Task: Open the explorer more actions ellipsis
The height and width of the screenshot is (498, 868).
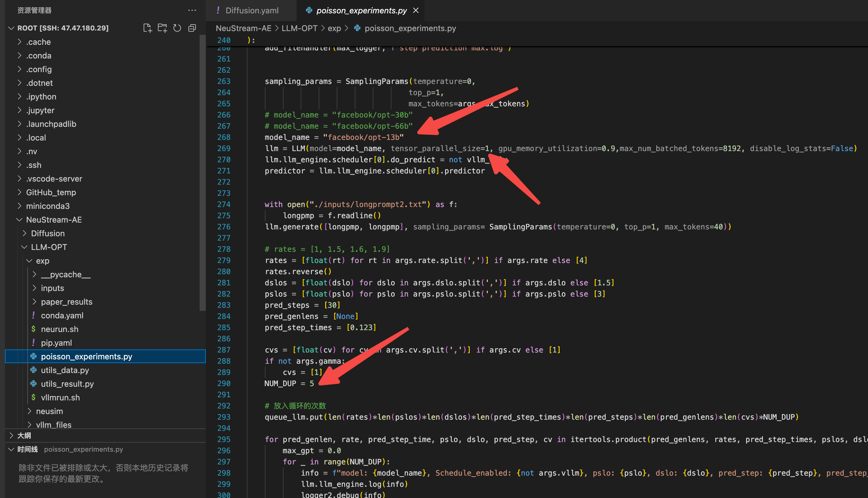Action: coord(192,10)
